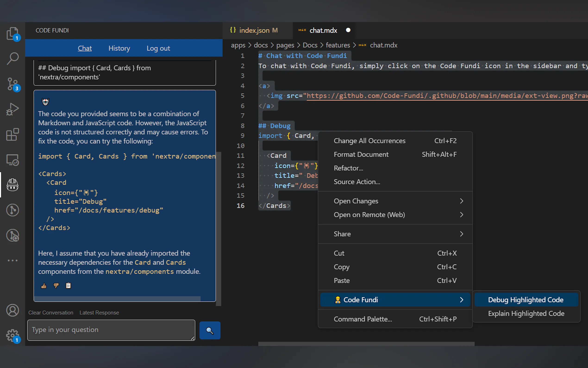Click Latest Response link

click(x=99, y=313)
